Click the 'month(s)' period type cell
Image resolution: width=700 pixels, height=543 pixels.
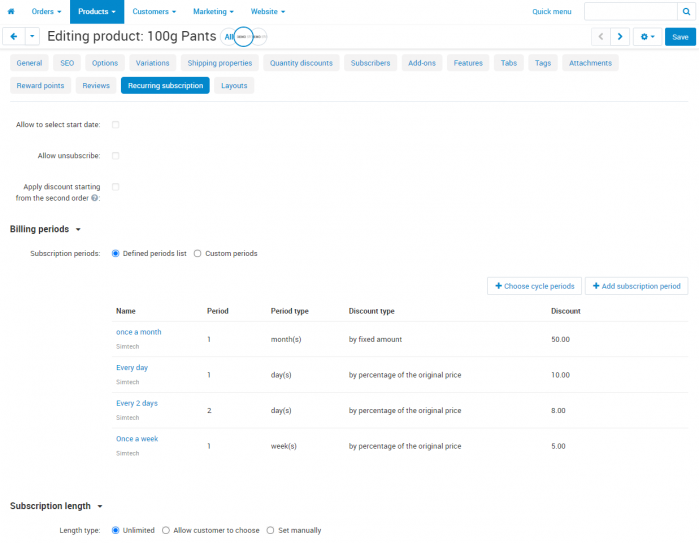click(x=286, y=339)
